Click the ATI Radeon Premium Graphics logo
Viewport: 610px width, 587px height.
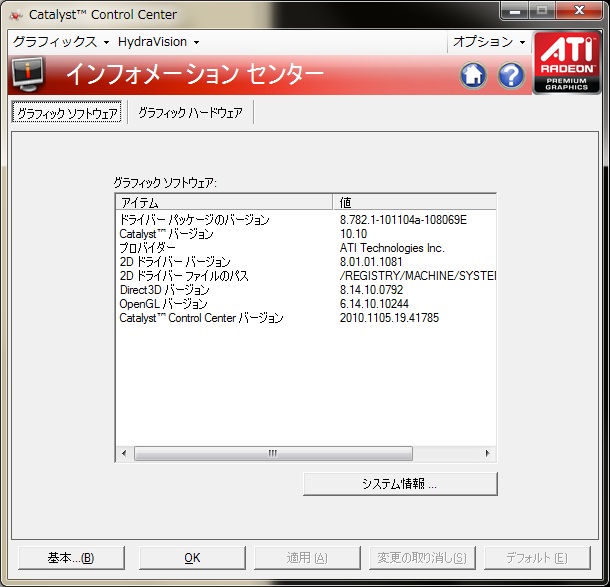coord(566,63)
